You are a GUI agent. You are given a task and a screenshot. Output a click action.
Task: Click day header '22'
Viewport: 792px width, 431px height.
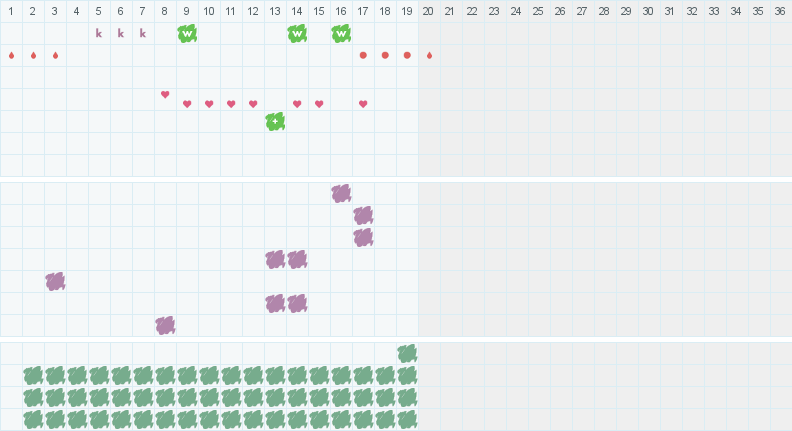click(472, 11)
